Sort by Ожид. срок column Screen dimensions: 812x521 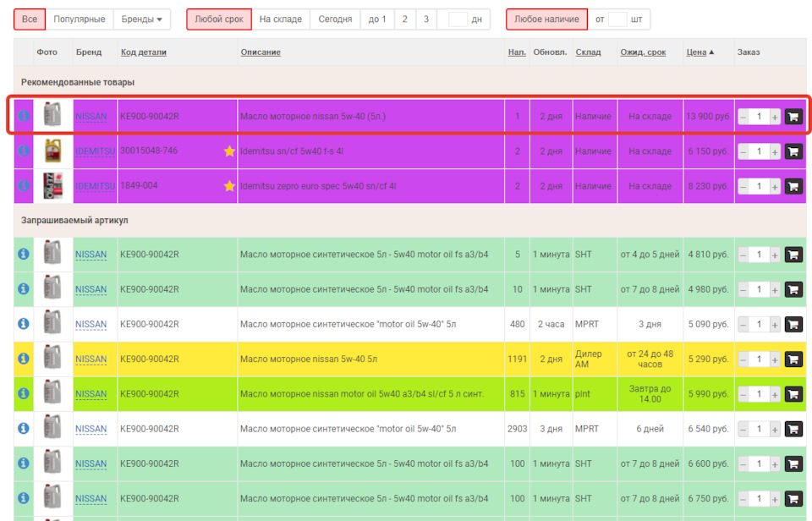pyautogui.click(x=643, y=52)
